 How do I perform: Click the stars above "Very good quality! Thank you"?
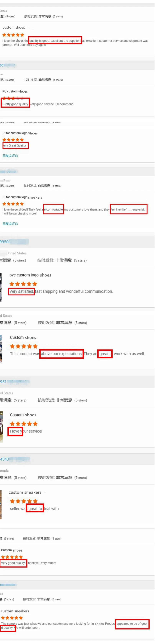12,557
